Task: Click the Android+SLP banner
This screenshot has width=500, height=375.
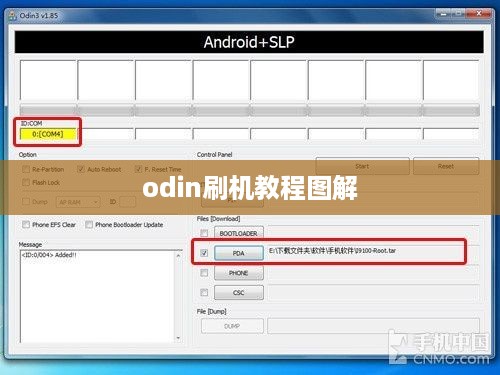Action: tap(249, 42)
